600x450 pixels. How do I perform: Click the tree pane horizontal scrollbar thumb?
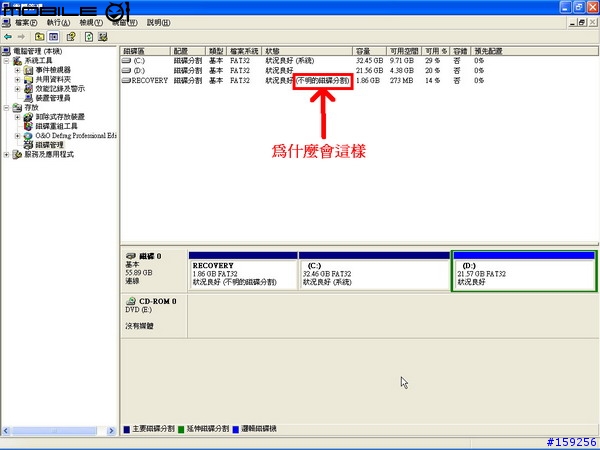pos(54,430)
